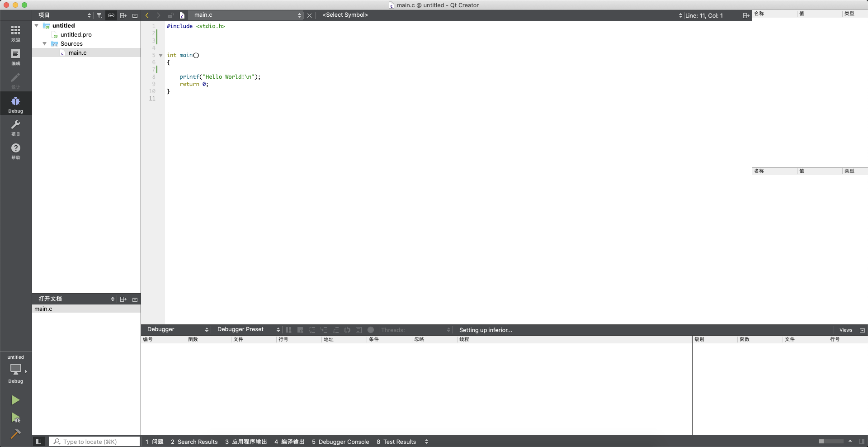
Task: Run the project with green play button
Action: 15,400
